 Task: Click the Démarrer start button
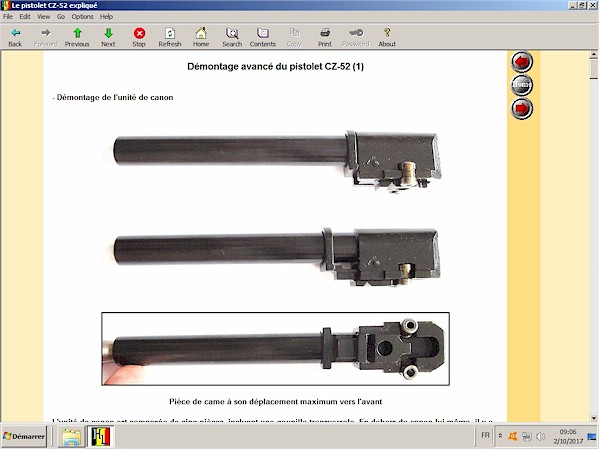click(x=24, y=437)
